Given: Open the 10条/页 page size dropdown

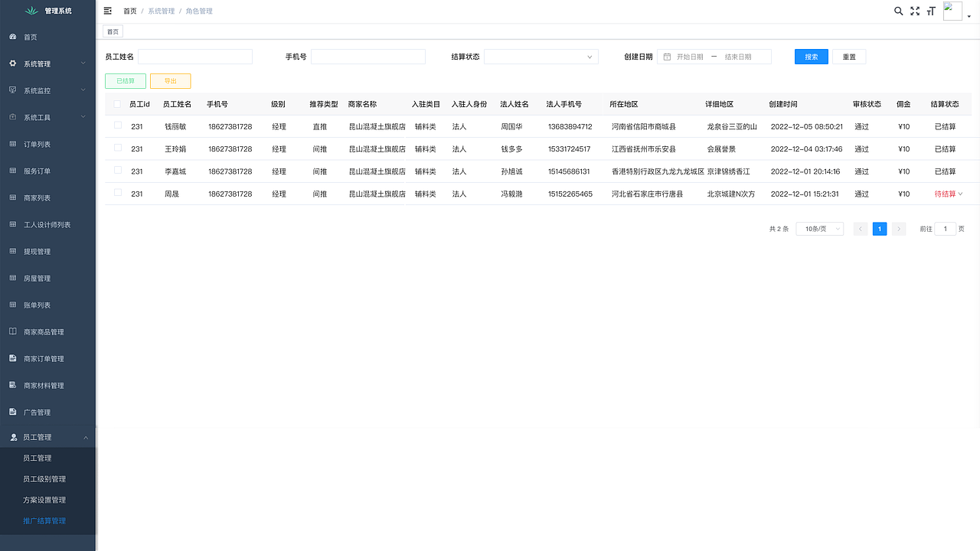Looking at the screenshot, I should point(819,229).
